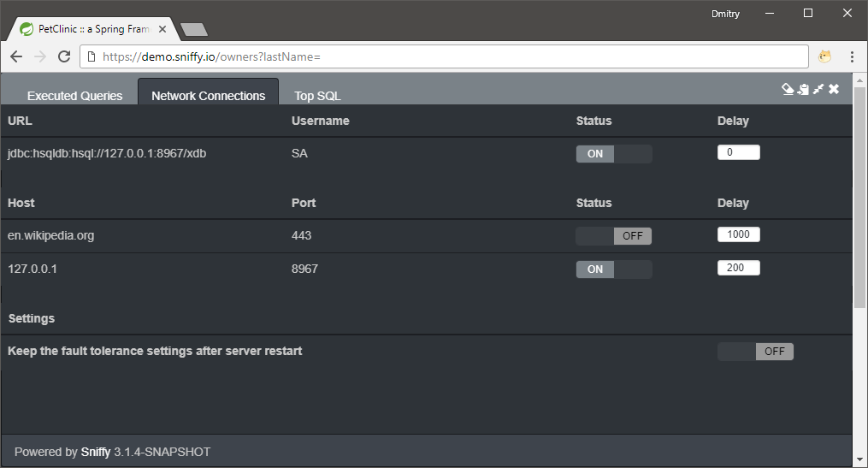This screenshot has height=468, width=868.
Task: Open the Chrome three-dot menu
Action: [x=852, y=56]
